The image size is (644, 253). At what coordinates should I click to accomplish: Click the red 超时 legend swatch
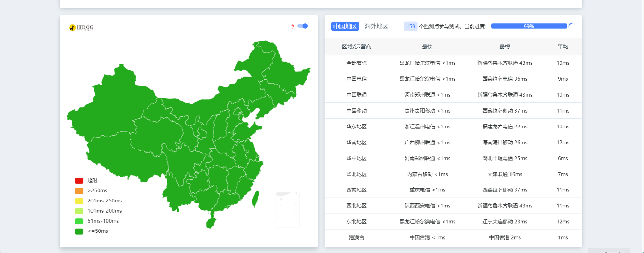(79, 180)
